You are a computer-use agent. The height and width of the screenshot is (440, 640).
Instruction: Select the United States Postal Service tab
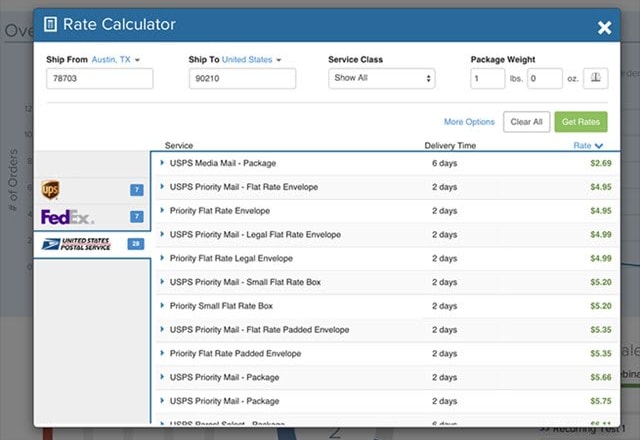[92, 244]
